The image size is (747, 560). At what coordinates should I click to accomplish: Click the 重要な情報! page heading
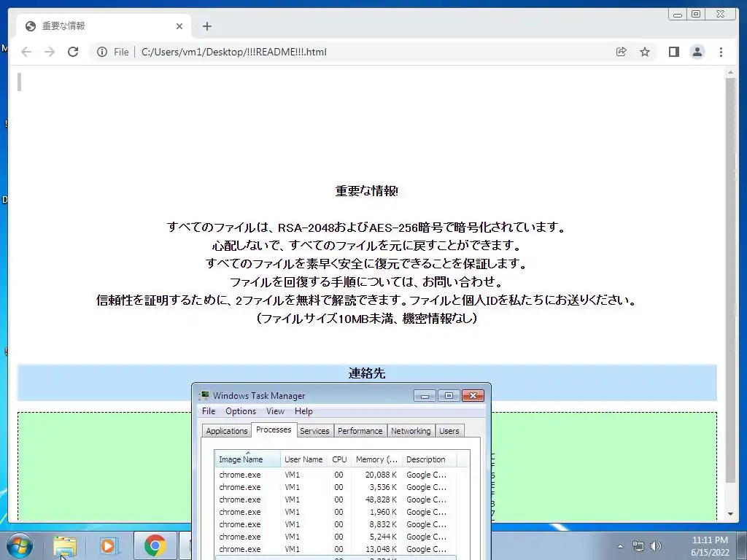point(367,191)
